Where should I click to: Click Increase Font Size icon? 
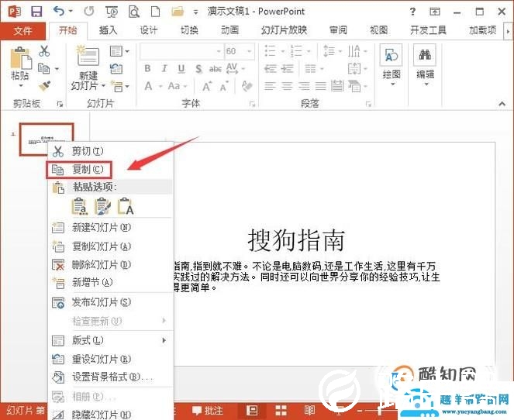[206, 87]
